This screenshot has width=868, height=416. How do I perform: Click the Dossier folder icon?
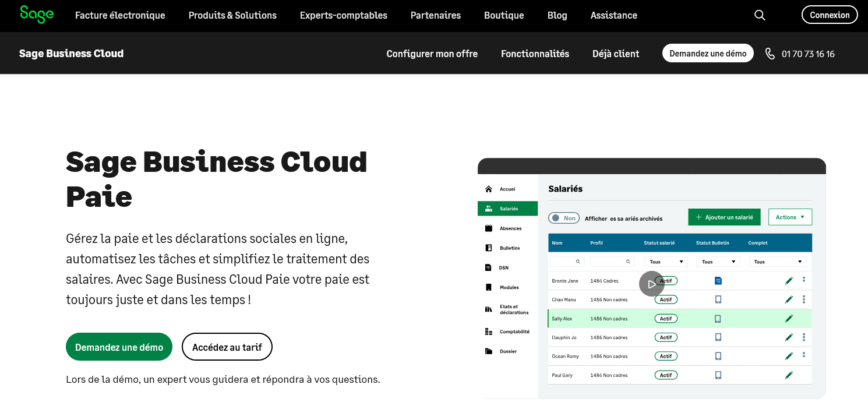489,351
